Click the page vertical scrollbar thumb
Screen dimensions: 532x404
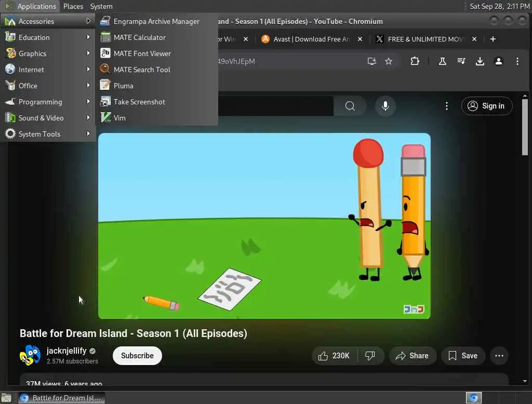[x=525, y=127]
